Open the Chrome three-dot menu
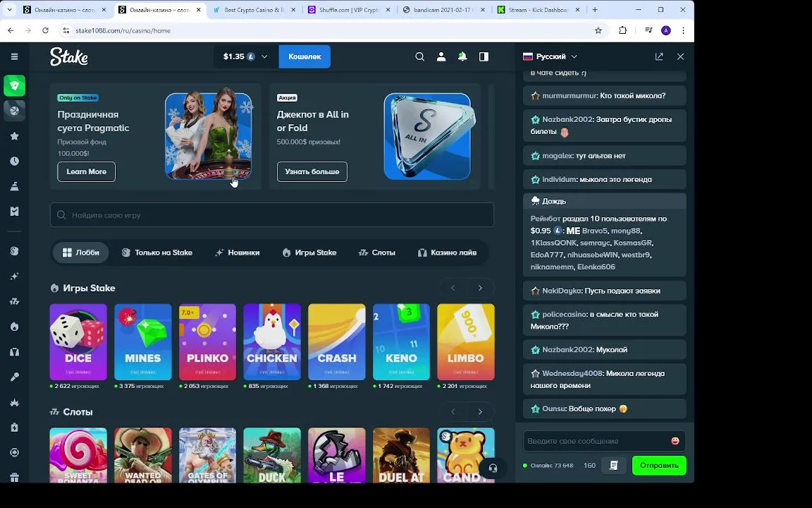 (683, 30)
